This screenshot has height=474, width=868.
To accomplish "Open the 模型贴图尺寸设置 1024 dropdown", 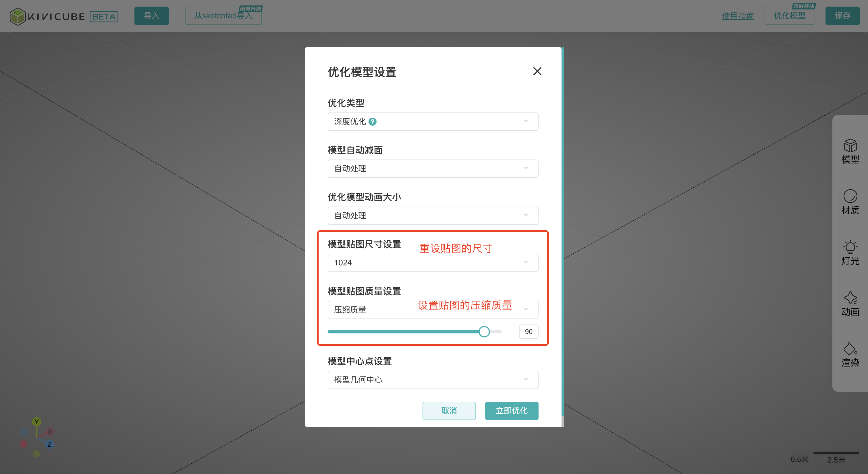I will point(433,263).
